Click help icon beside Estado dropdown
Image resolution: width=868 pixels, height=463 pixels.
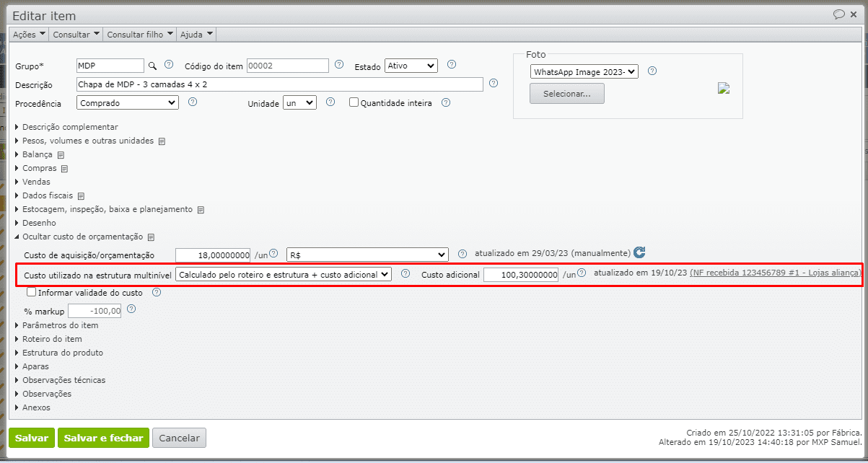click(x=452, y=64)
